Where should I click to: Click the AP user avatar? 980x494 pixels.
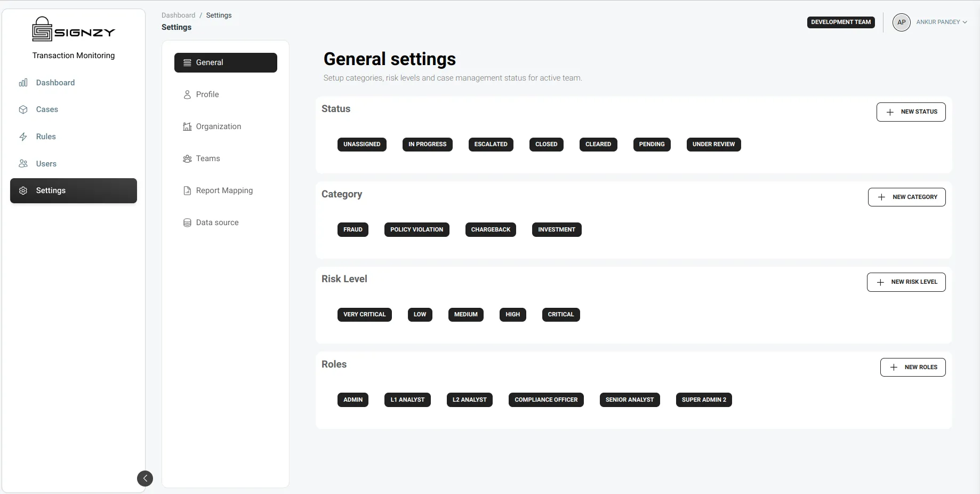902,22
